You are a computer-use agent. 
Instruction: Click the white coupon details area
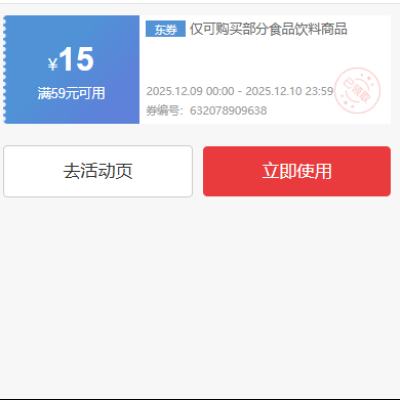tap(265, 69)
